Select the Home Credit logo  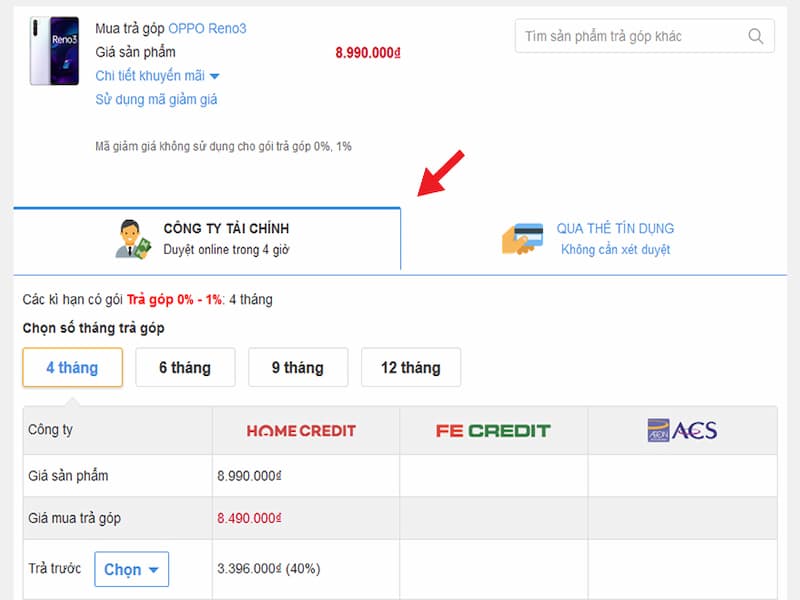tap(301, 431)
